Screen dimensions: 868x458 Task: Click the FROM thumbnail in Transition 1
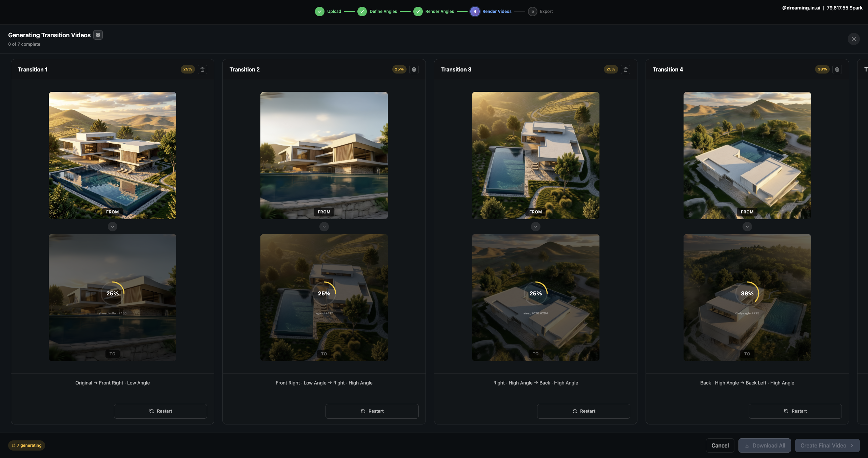coord(112,155)
